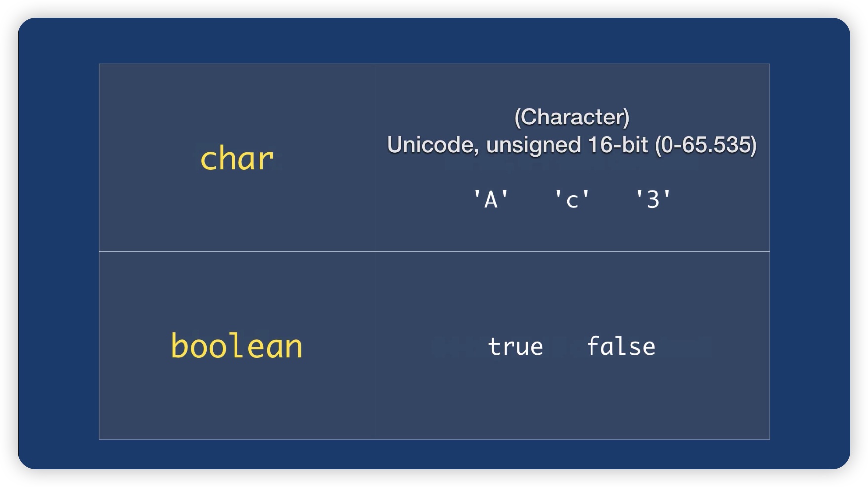Viewport: 868px width, 487px height.
Task: Click the yellow 'boolean' type label
Action: click(x=237, y=346)
